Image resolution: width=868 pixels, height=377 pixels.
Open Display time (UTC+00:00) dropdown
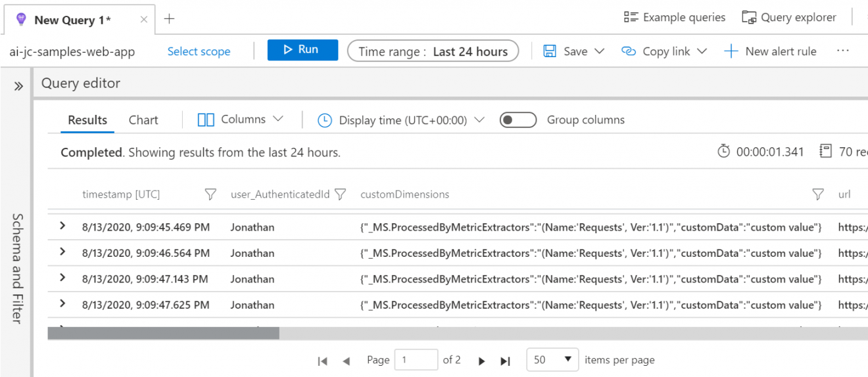tap(401, 120)
